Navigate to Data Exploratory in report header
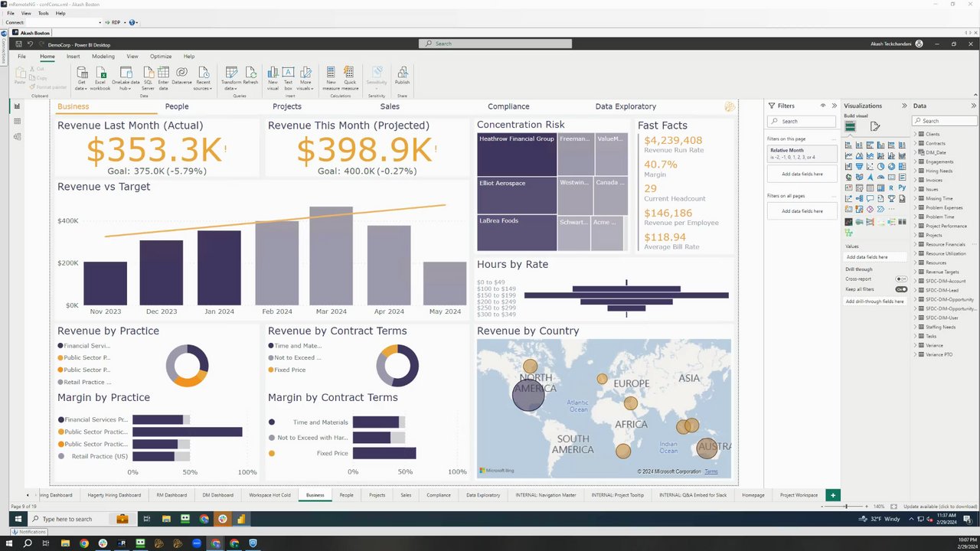The height and width of the screenshot is (551, 980). (x=626, y=106)
